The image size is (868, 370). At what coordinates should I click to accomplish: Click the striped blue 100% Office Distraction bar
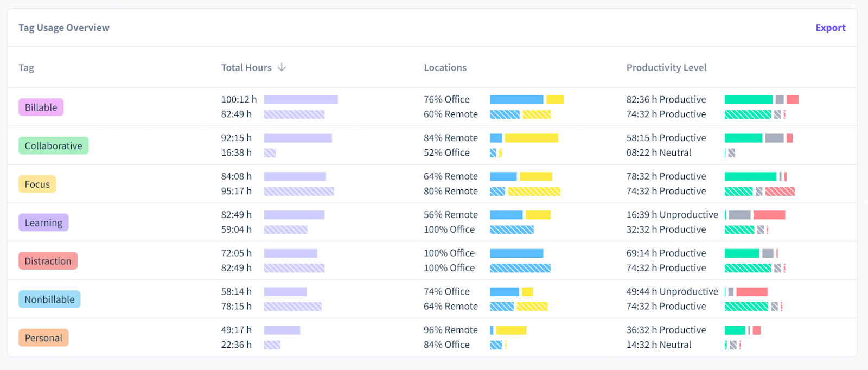pos(520,268)
